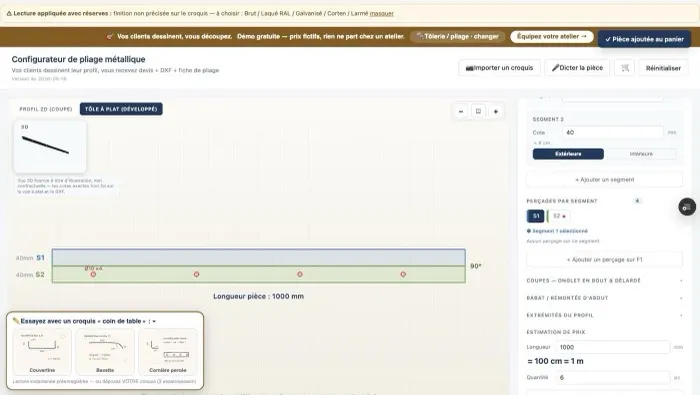
Task: Fit view using the center zoom icon
Action: point(478,111)
